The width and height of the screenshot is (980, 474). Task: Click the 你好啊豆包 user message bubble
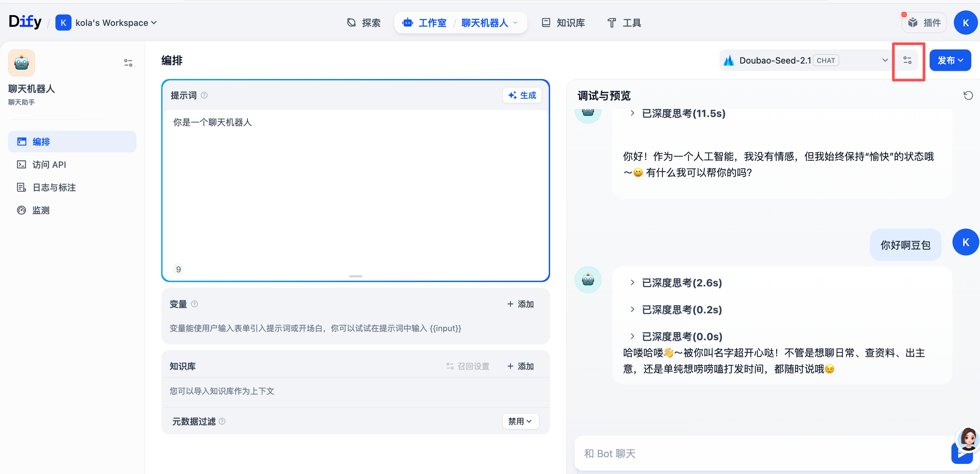(x=905, y=245)
